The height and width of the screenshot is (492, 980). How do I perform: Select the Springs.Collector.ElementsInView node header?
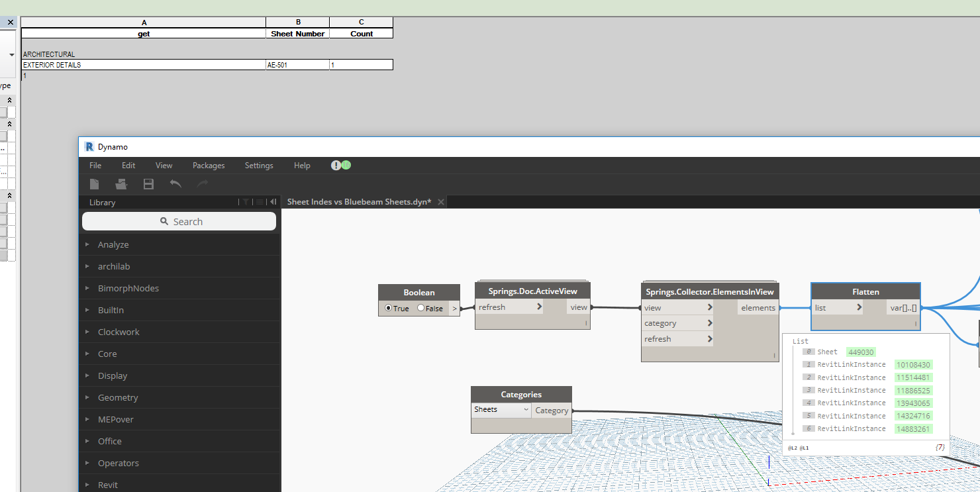coord(710,291)
